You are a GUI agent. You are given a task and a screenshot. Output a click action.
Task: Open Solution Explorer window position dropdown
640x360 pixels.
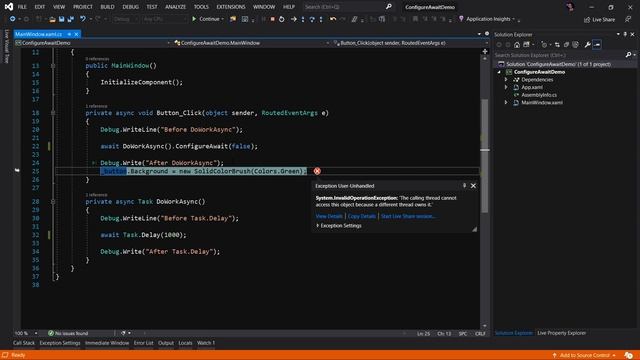tap(618, 35)
